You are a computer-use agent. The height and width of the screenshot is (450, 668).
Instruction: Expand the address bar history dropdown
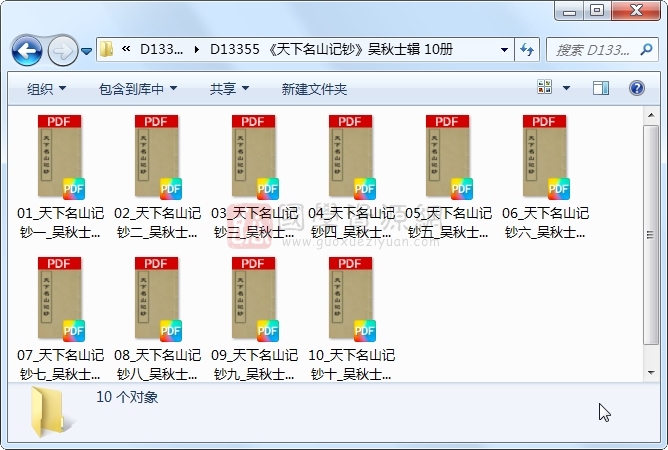(x=504, y=50)
